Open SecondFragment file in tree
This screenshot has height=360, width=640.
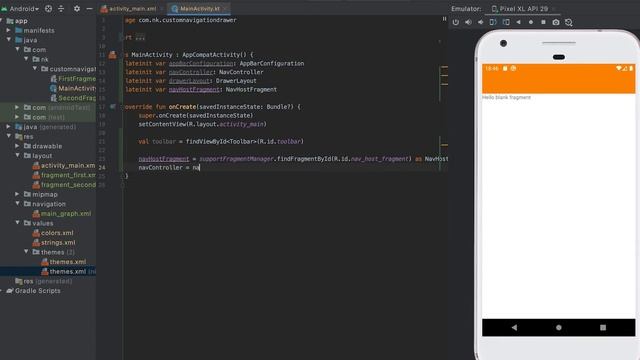click(73, 98)
